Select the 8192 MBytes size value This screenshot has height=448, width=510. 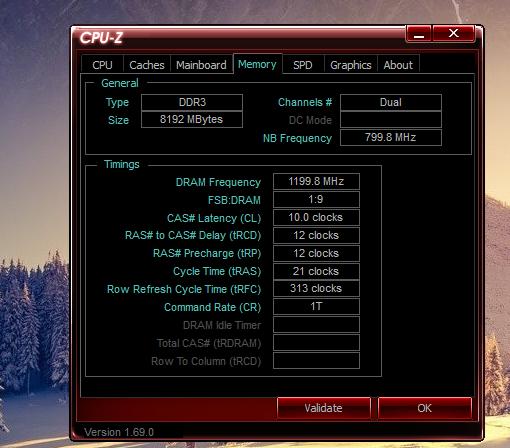click(192, 119)
